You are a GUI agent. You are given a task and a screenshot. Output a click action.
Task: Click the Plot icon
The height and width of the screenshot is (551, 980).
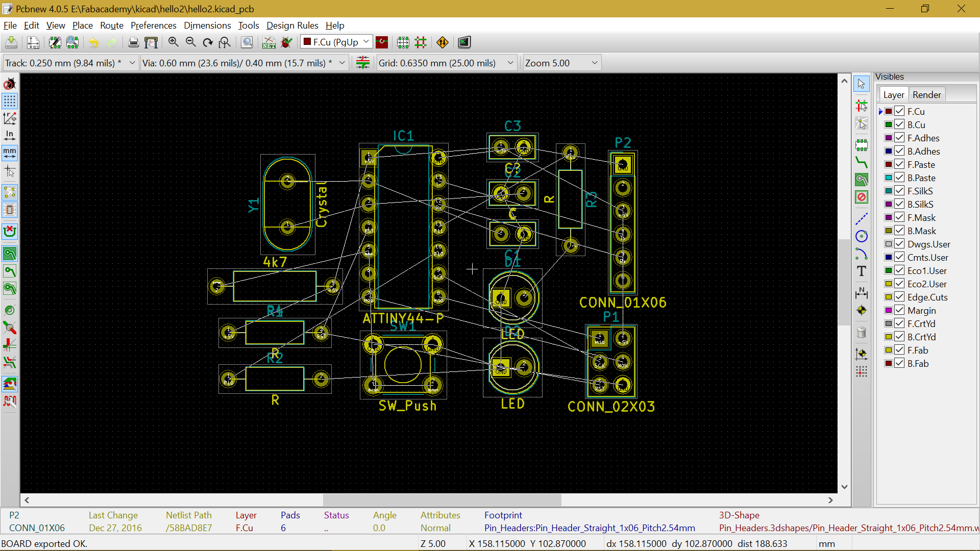[151, 42]
